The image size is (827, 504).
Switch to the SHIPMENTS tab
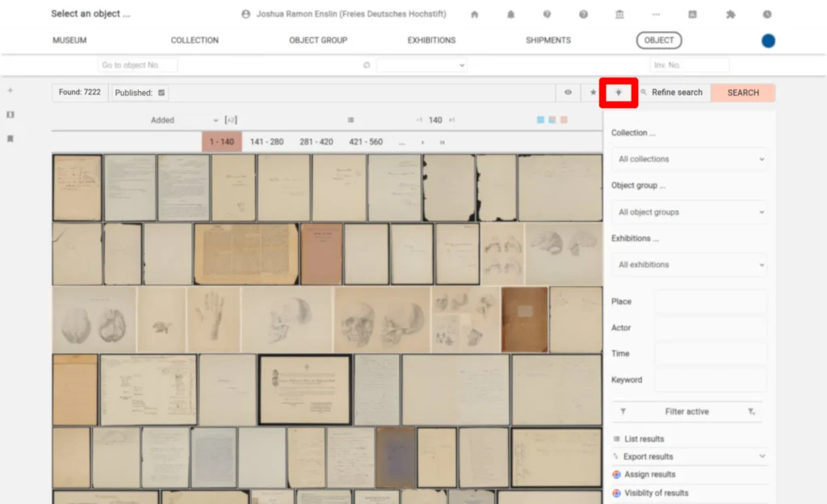tap(548, 40)
